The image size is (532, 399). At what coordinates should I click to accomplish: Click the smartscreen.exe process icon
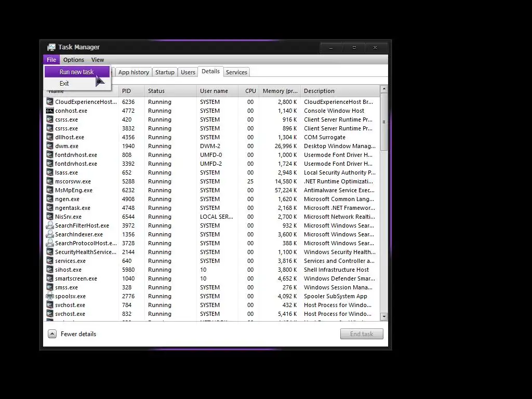pyautogui.click(x=50, y=278)
